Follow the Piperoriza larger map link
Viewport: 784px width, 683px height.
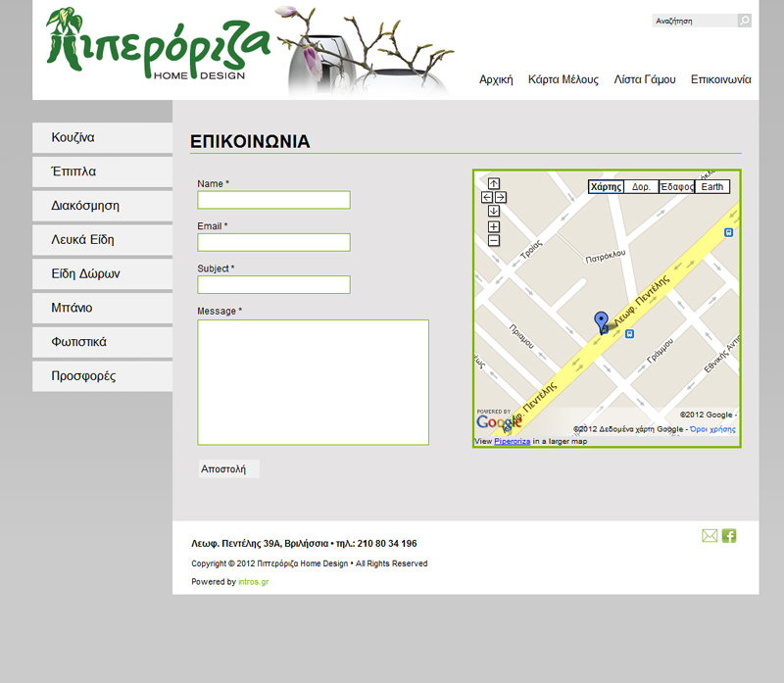click(512, 442)
